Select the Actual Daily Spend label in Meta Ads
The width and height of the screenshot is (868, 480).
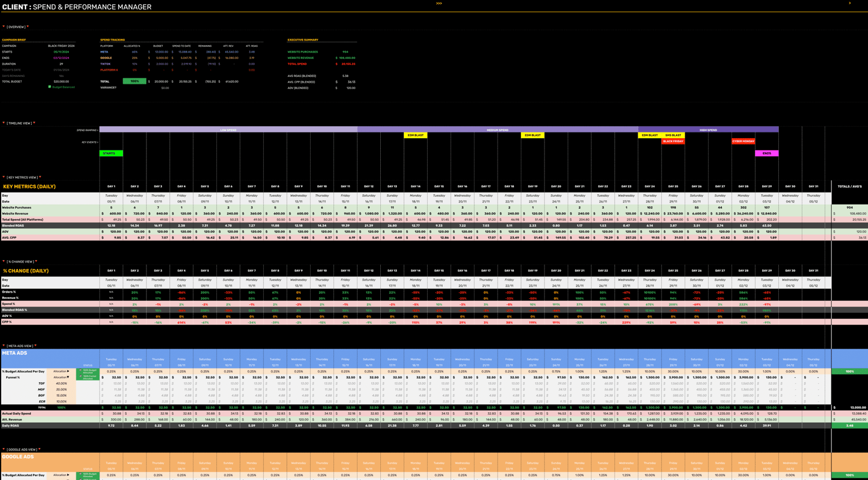tap(16, 413)
